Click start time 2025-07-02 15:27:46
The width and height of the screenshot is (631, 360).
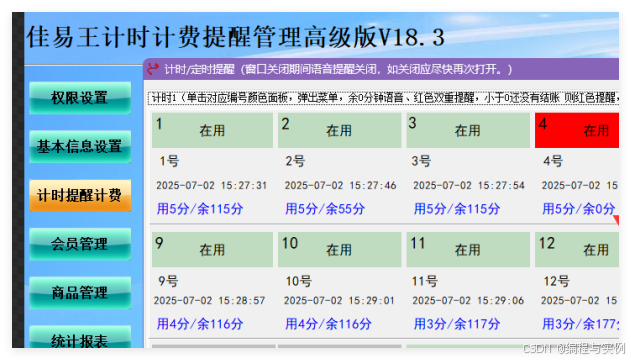(x=340, y=185)
